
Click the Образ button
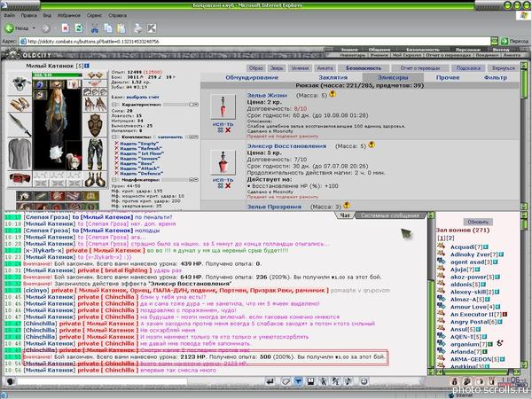(x=256, y=68)
